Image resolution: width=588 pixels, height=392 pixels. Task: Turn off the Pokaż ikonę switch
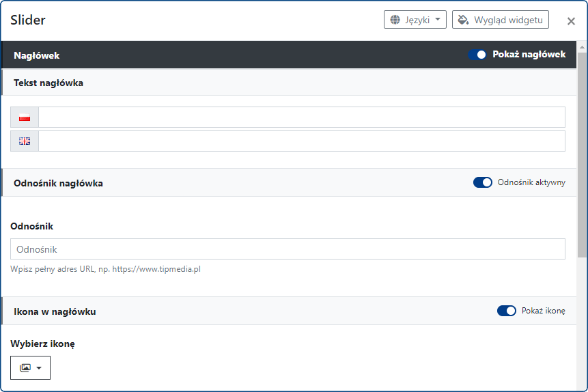coord(506,311)
